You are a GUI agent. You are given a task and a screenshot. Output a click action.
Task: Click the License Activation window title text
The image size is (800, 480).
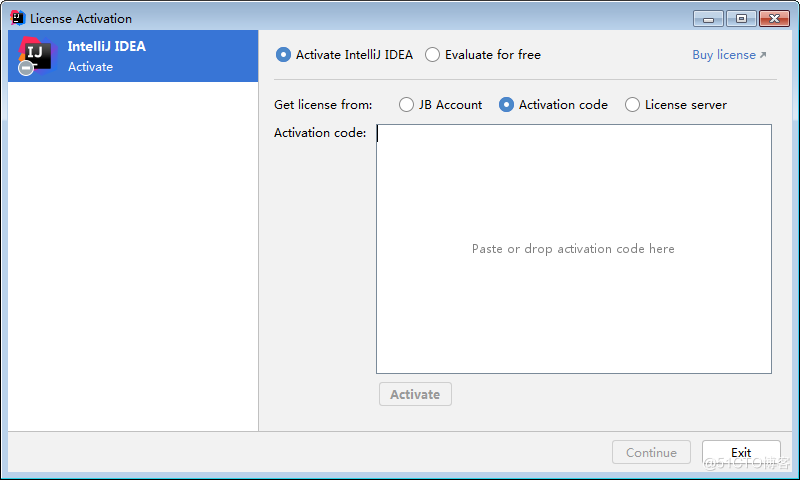click(81, 18)
